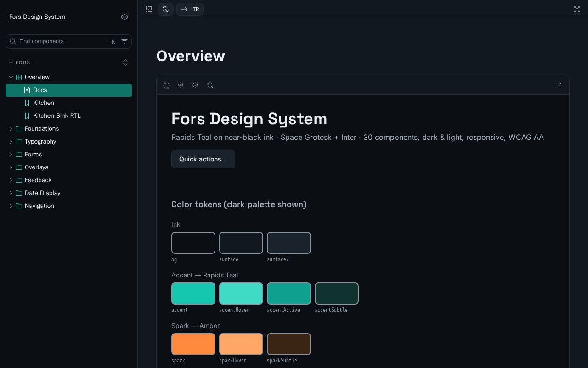Click the accentSubtle swatch

point(337,293)
